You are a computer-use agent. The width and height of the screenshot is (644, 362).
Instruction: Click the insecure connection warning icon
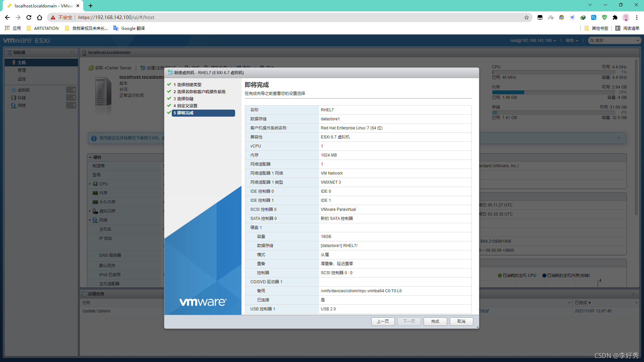point(53,17)
